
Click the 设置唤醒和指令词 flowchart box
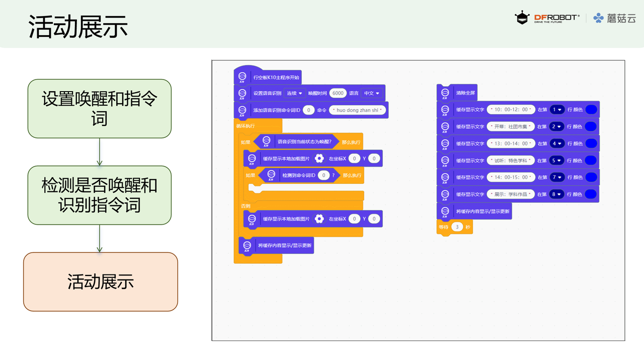coord(100,108)
